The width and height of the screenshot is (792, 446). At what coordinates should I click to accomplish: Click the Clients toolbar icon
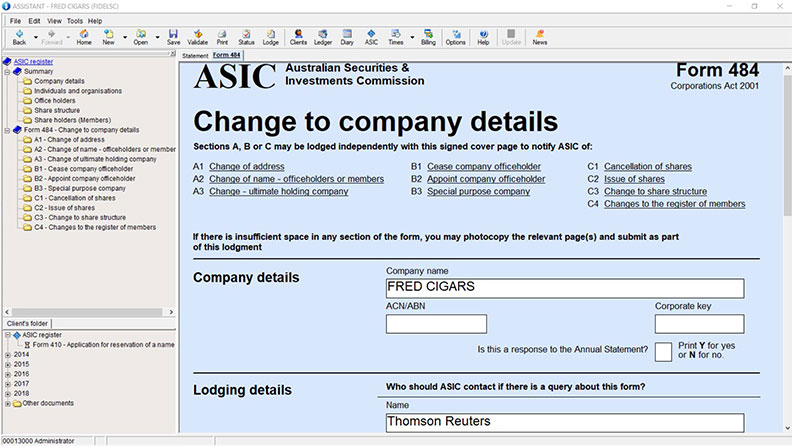pos(298,37)
